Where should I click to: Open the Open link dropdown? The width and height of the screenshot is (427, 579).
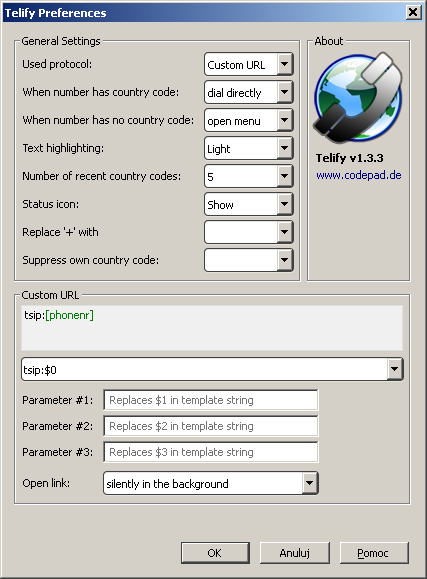pos(211,483)
